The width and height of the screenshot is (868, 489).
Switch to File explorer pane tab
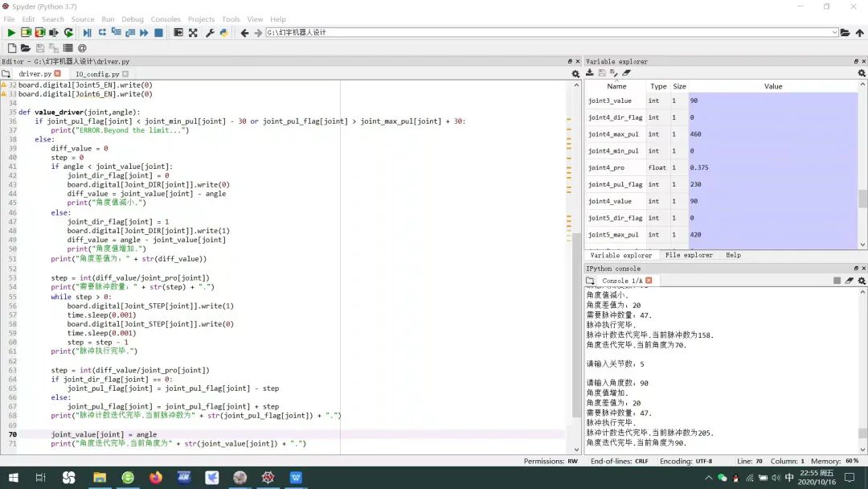pyautogui.click(x=689, y=255)
